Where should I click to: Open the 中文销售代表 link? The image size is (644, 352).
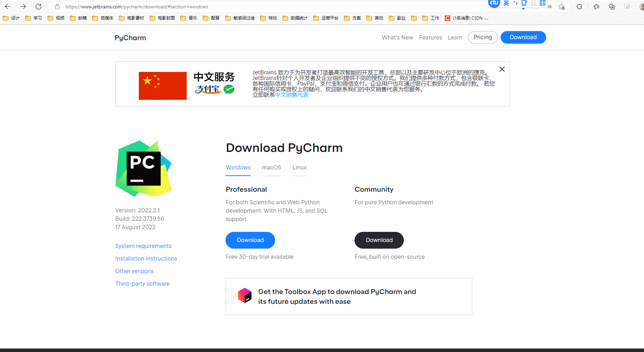(x=292, y=95)
